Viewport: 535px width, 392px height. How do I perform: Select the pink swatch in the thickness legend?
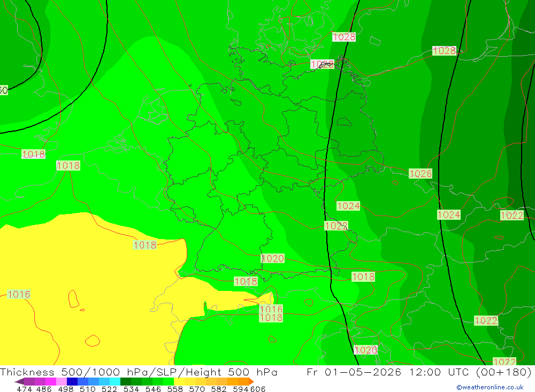[62, 381]
